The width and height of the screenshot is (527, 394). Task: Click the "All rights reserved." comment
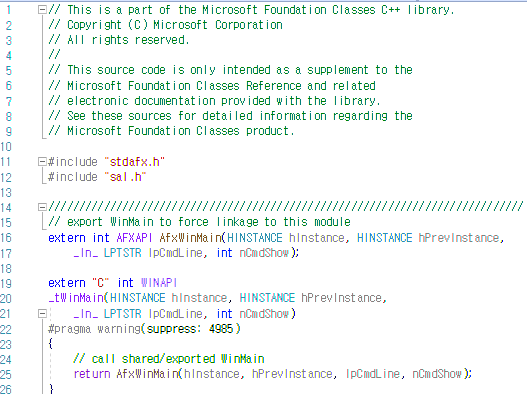(x=119, y=40)
